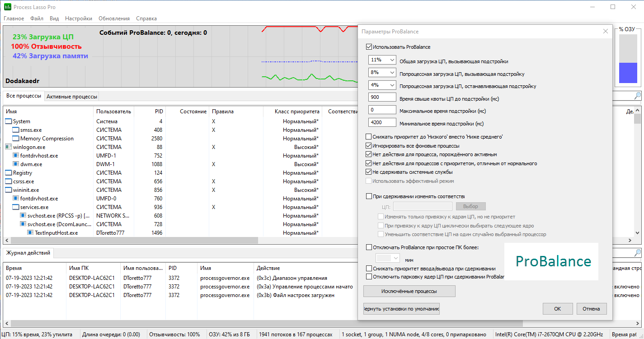
Task: Click the 'Исключённые процессы' button
Action: (409, 291)
